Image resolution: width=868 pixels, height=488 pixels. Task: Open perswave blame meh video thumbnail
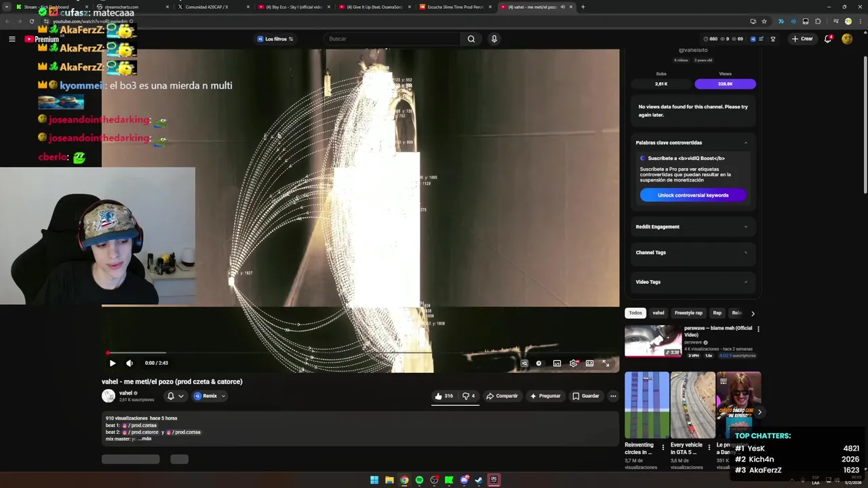[x=653, y=341]
